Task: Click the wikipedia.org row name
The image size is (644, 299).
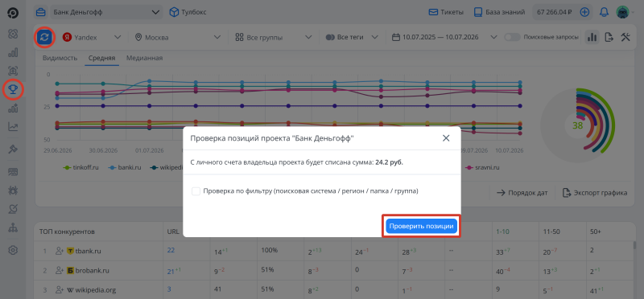Action: click(96, 290)
